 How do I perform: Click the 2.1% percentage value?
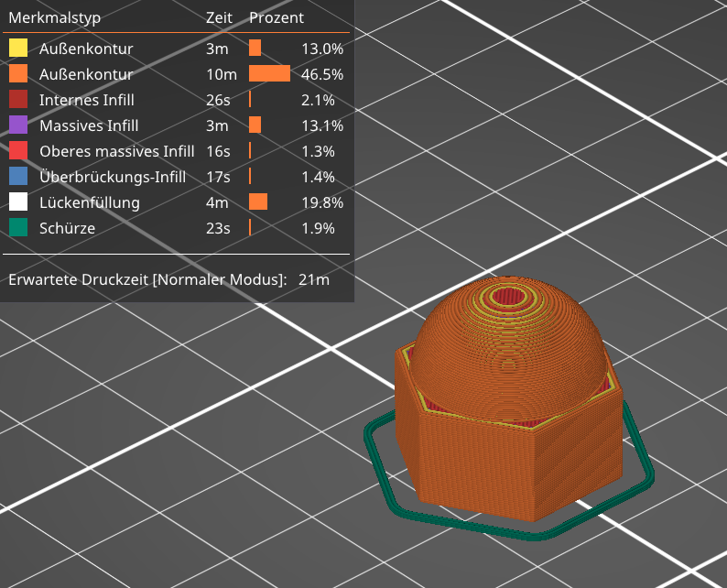coord(318,100)
